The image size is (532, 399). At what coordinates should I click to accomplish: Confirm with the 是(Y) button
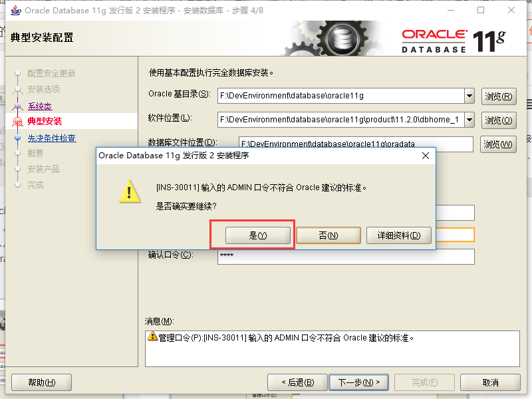[x=258, y=235]
